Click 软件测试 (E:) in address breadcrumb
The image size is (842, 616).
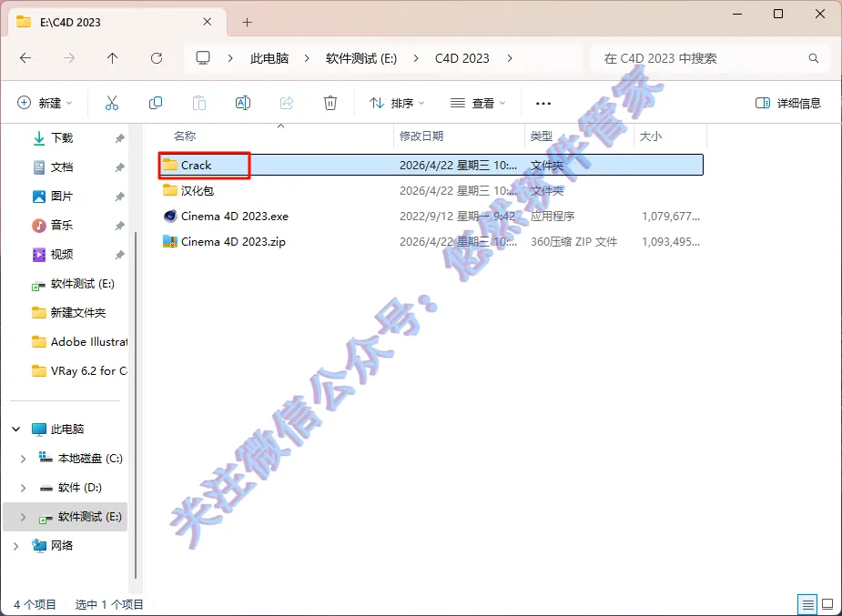pyautogui.click(x=361, y=58)
